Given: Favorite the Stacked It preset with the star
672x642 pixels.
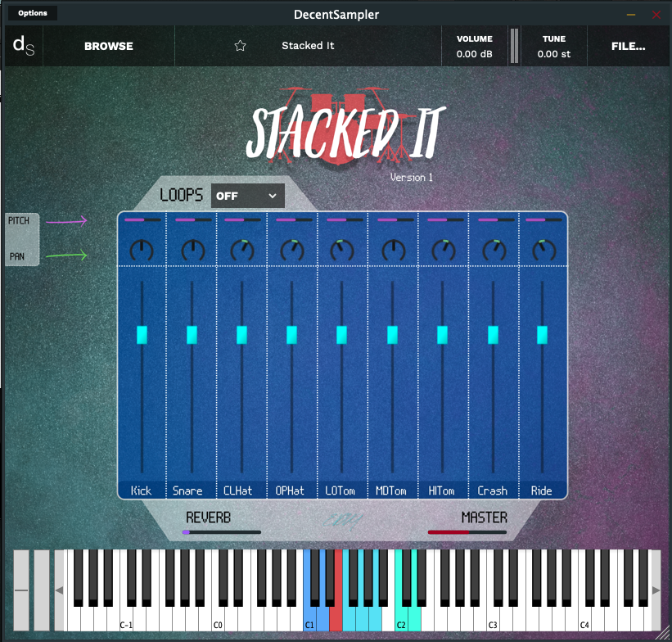Looking at the screenshot, I should click(241, 46).
